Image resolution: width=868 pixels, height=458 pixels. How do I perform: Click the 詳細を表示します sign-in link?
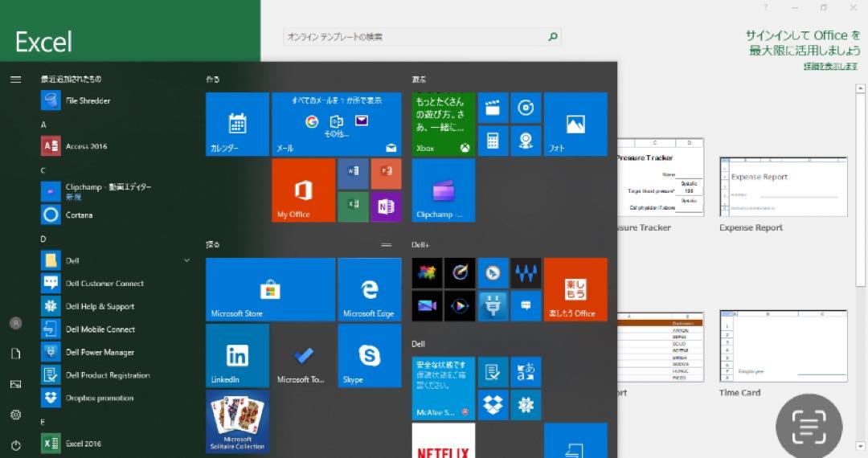pyautogui.click(x=830, y=66)
